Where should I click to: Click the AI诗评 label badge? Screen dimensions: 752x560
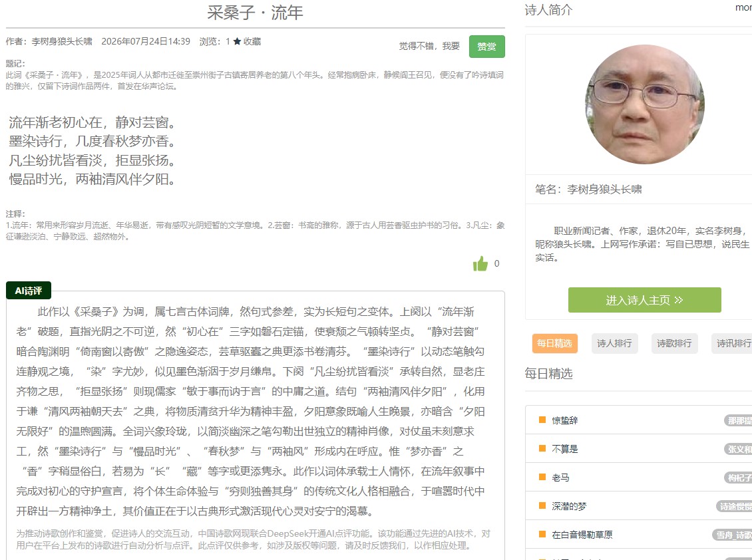29,291
